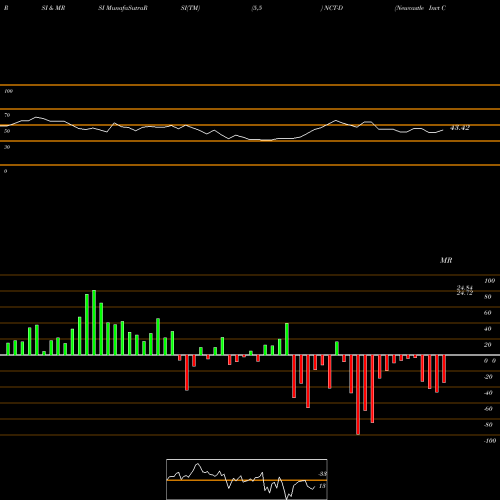The image size is (500, 500).
Task: Click the '(Newcastle Inv C' company name text
Action: coord(420,8)
